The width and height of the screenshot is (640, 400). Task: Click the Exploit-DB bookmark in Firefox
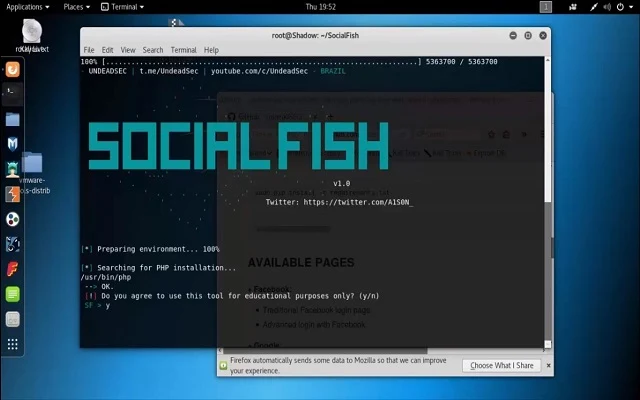(486, 153)
